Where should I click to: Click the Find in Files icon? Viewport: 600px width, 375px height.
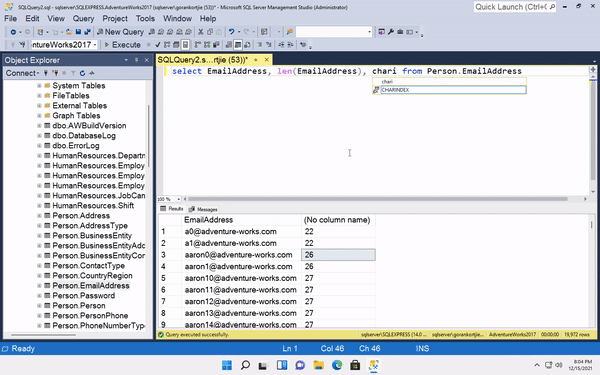coord(290,32)
